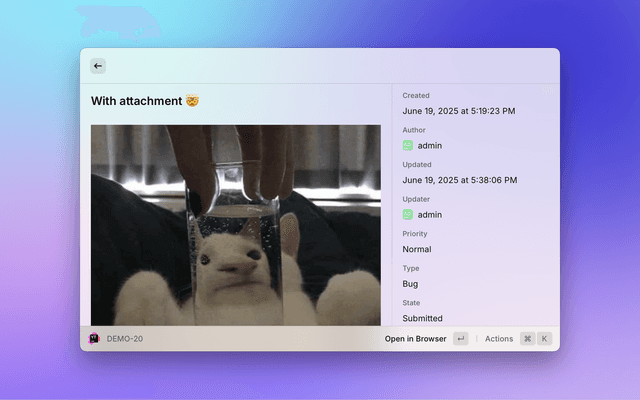Click the Updated date June 19 5:38:06 PM
This screenshot has height=400, width=640.
point(459,180)
